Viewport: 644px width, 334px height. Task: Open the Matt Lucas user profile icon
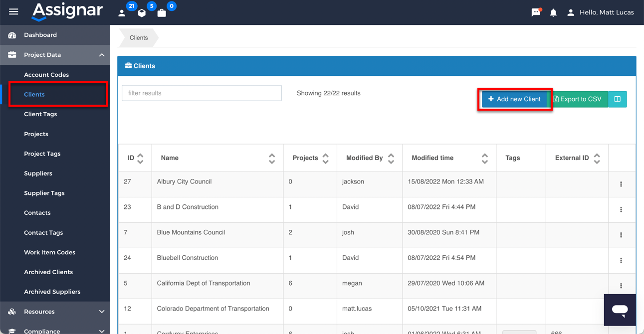pyautogui.click(x=571, y=12)
